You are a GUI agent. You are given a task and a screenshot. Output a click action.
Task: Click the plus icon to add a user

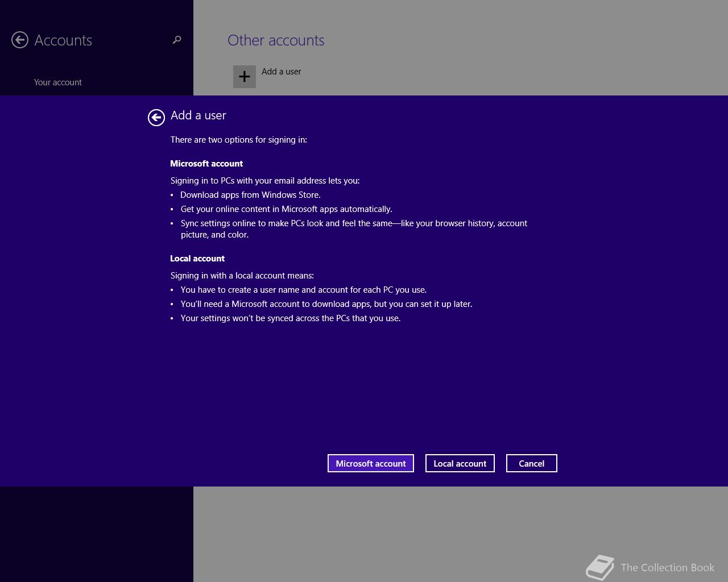point(245,77)
